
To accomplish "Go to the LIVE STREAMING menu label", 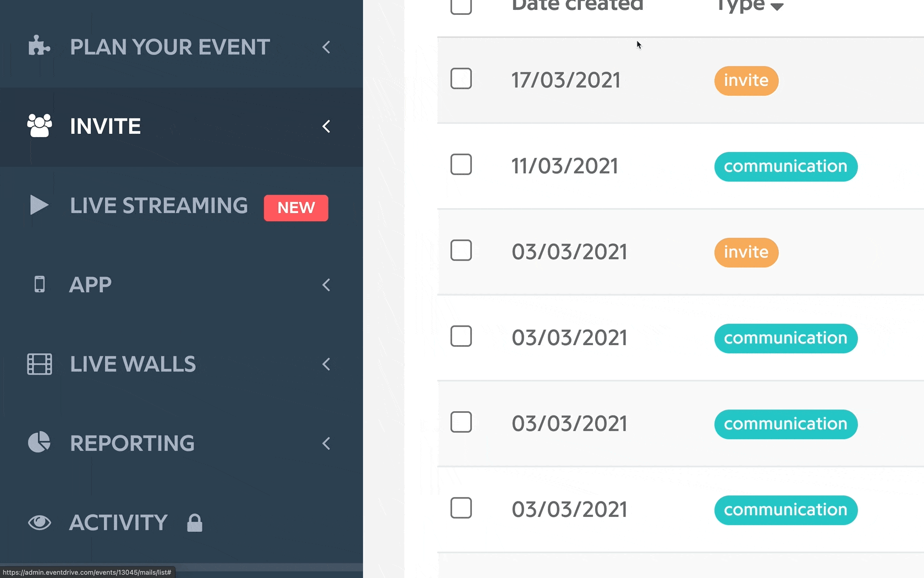I will pyautogui.click(x=159, y=205).
